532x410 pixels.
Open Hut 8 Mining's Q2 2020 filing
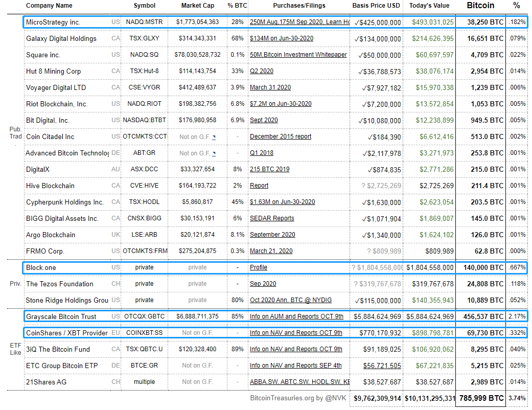(262, 71)
